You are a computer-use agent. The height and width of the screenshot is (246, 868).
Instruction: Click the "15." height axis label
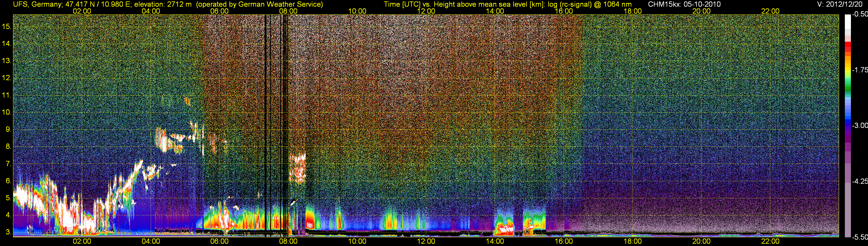pyautogui.click(x=7, y=26)
